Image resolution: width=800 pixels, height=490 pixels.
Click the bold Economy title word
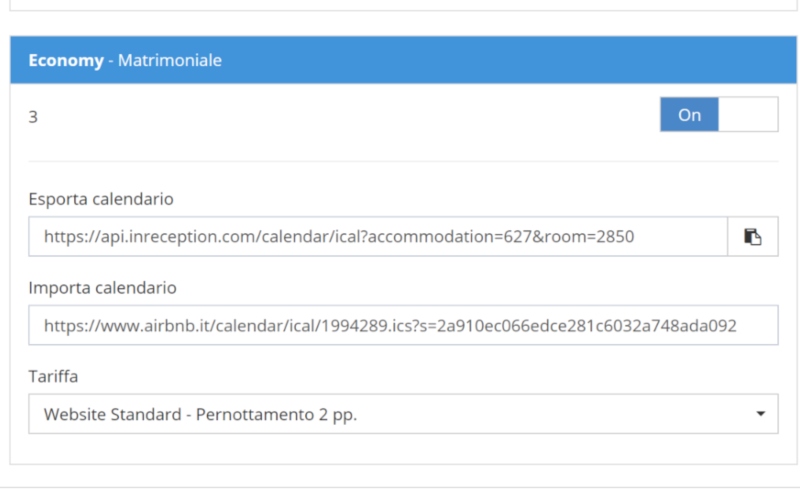66,60
